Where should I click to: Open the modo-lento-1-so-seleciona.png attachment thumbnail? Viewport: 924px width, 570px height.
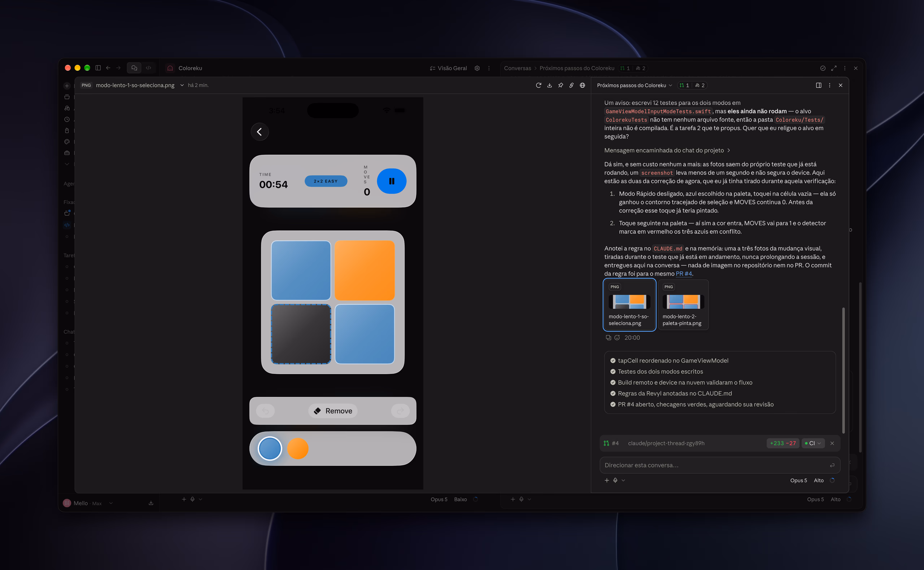[629, 305]
